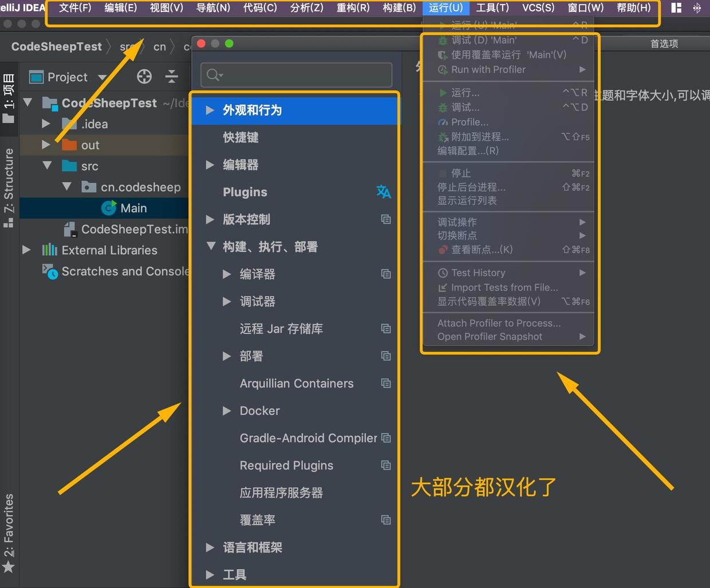Click 查看断点...(K) in the Run menu
Screen dimensions: 710x588
(481, 249)
